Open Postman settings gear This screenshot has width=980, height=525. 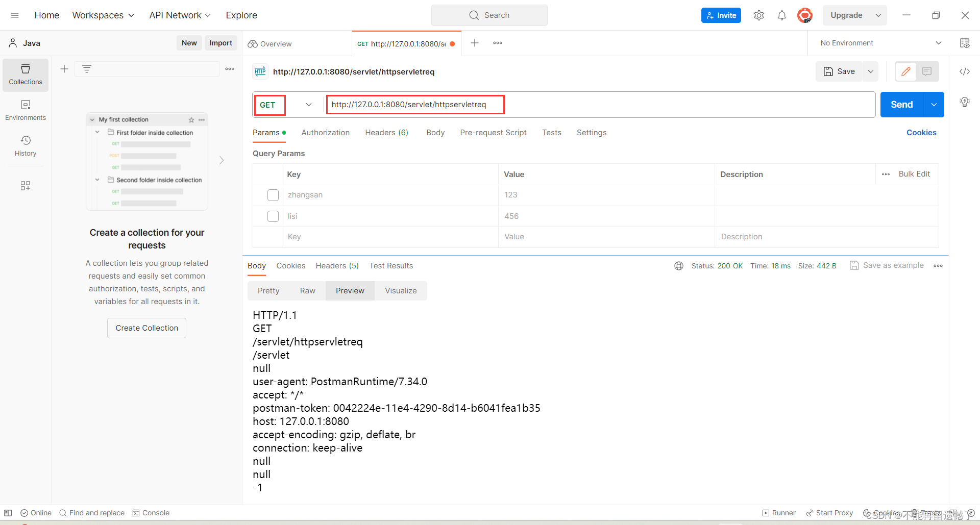click(x=759, y=15)
